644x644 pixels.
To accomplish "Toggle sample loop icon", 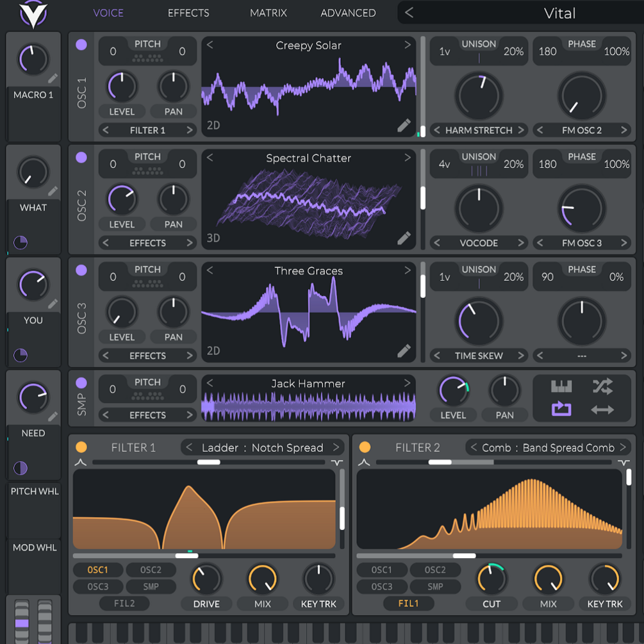I will 561,409.
